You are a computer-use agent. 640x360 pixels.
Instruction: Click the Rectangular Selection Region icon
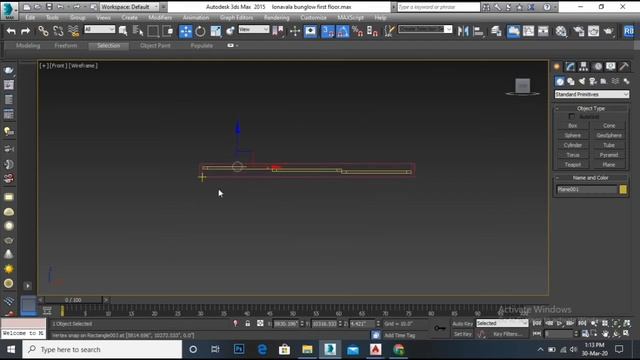tap(153, 31)
